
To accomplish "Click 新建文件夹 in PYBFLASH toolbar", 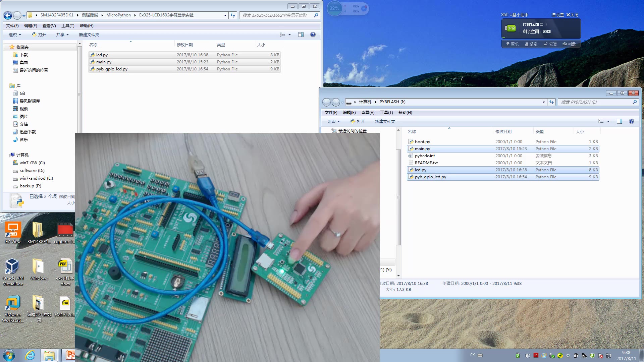I will 385,121.
